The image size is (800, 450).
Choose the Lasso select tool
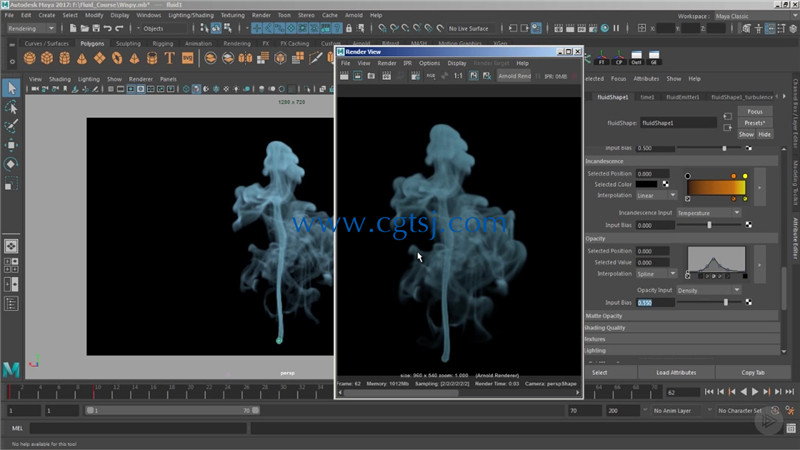click(11, 107)
